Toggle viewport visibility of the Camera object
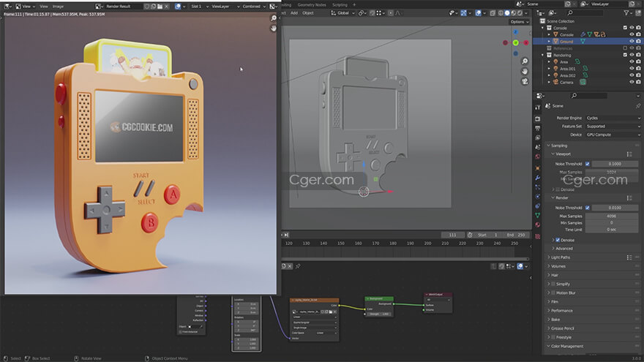The height and width of the screenshot is (362, 644). tap(632, 82)
